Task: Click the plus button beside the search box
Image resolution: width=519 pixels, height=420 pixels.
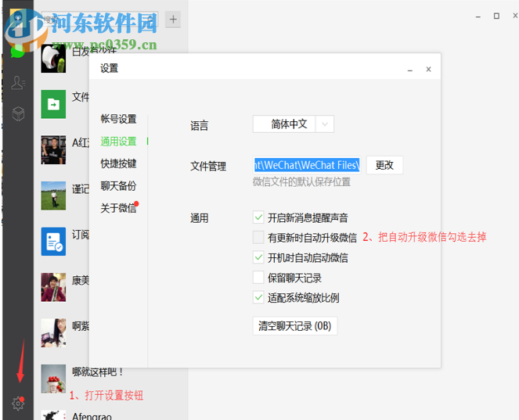Action: click(x=173, y=20)
